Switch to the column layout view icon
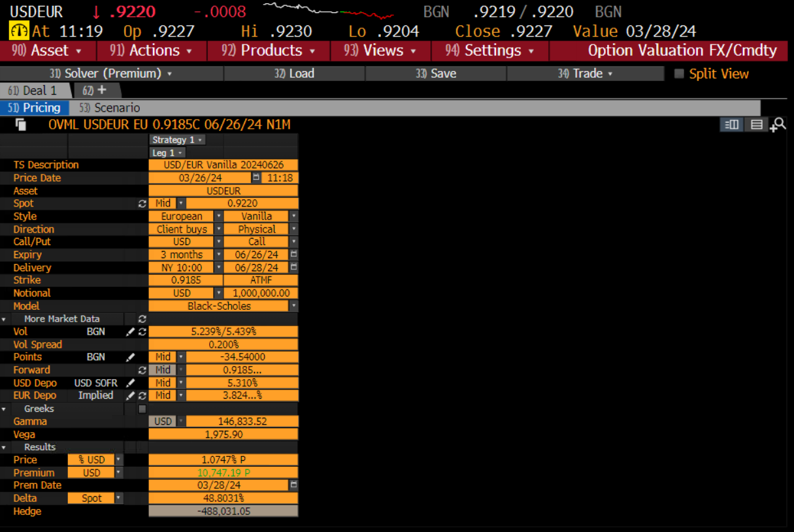The image size is (794, 532). (732, 125)
